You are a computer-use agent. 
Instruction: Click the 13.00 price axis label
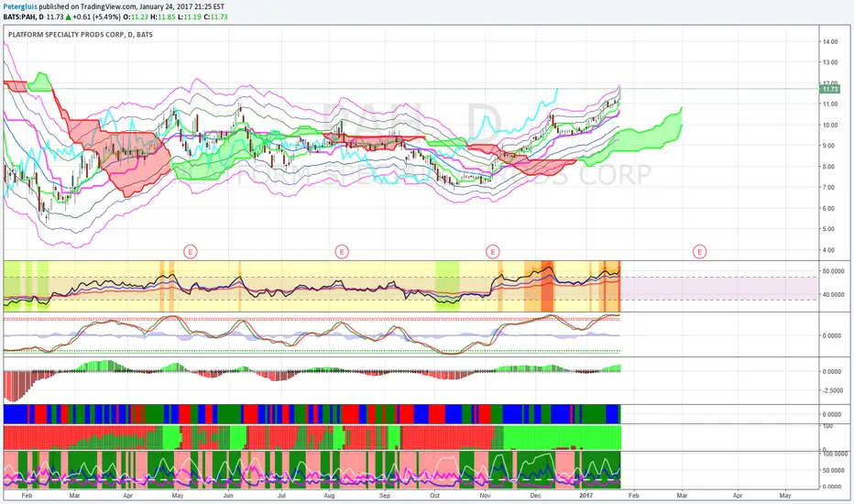830,62
